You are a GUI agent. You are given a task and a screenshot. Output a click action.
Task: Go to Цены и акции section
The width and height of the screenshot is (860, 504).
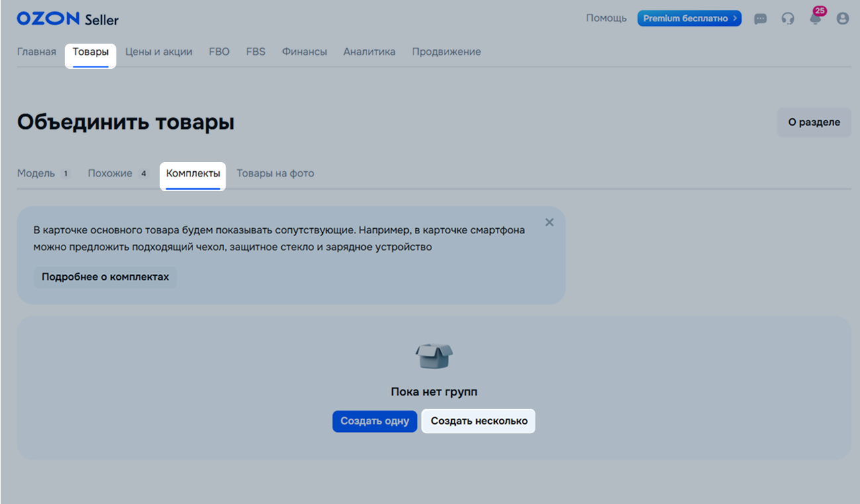coord(159,52)
